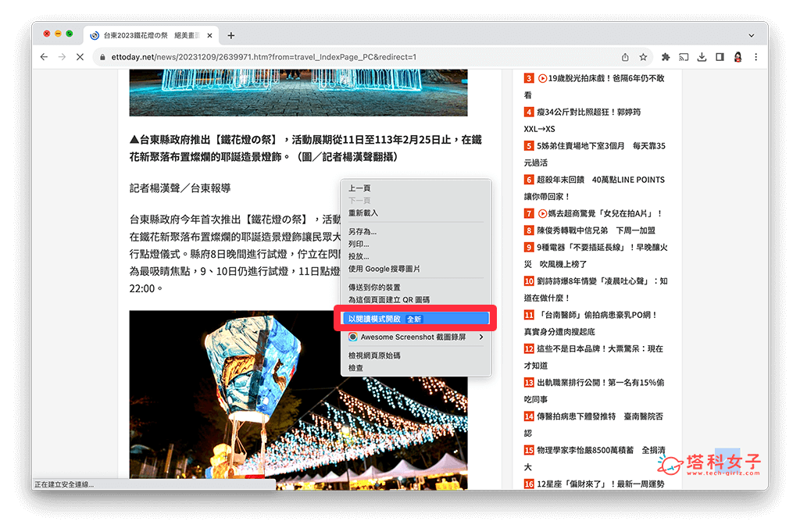Go back with the browser back arrow
800x532 pixels.
point(44,57)
